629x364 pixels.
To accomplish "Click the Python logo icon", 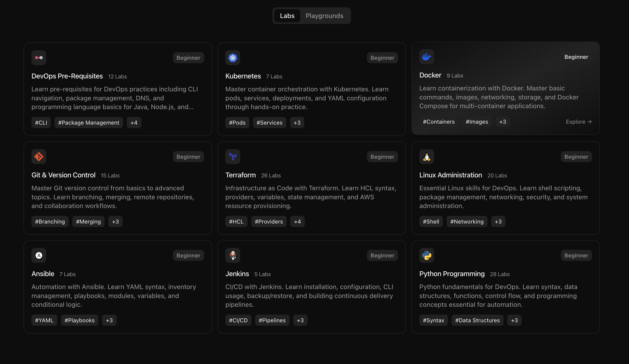I will (426, 255).
